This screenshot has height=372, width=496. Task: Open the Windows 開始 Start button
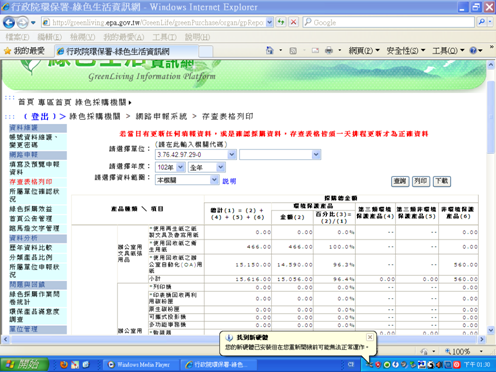(x=24, y=364)
